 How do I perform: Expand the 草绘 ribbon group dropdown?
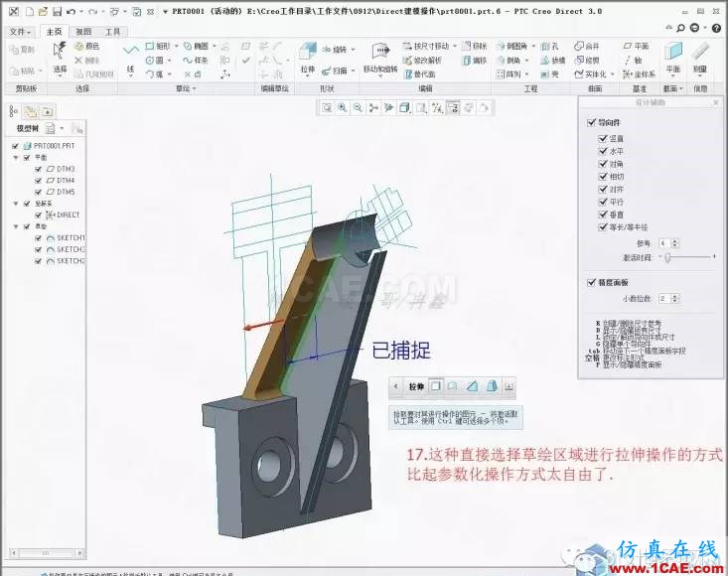click(x=186, y=88)
